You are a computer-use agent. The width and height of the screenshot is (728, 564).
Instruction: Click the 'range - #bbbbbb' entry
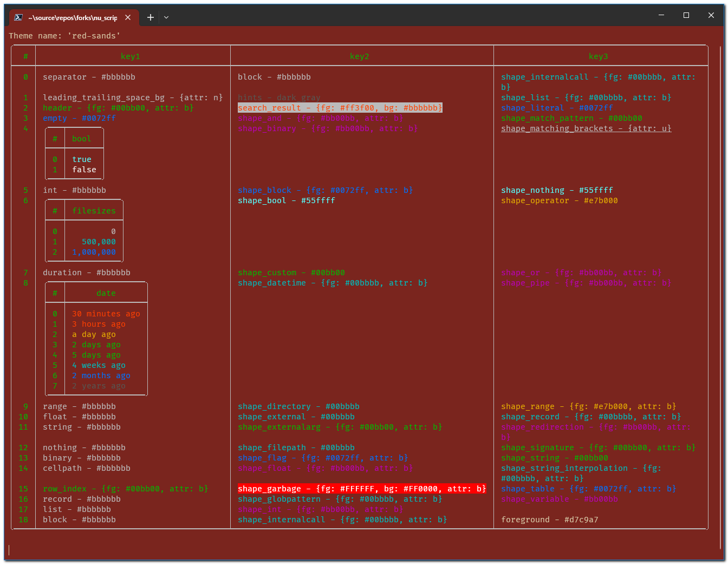click(x=80, y=406)
